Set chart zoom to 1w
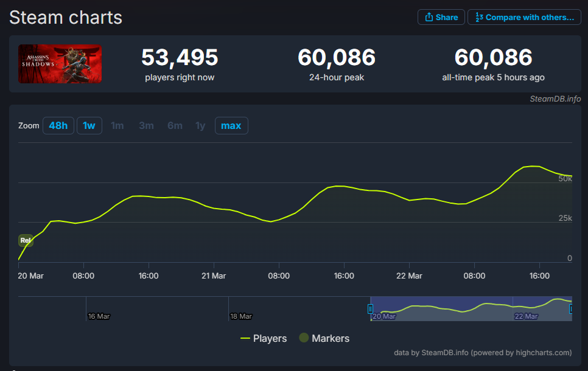 [89, 125]
